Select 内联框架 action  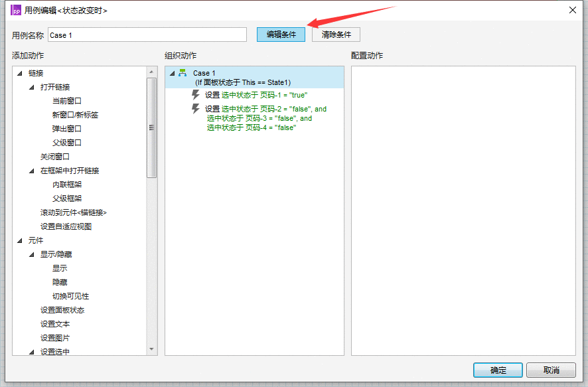tap(67, 185)
